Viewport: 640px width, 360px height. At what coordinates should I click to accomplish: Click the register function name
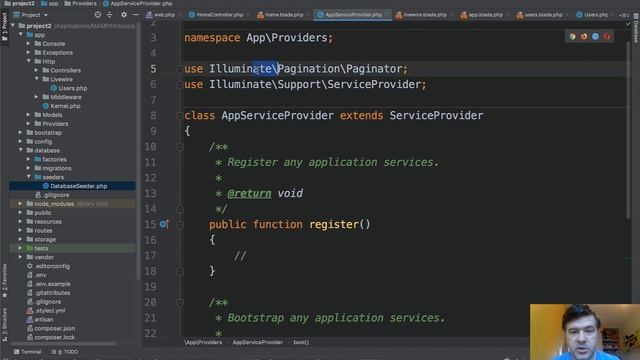point(334,224)
